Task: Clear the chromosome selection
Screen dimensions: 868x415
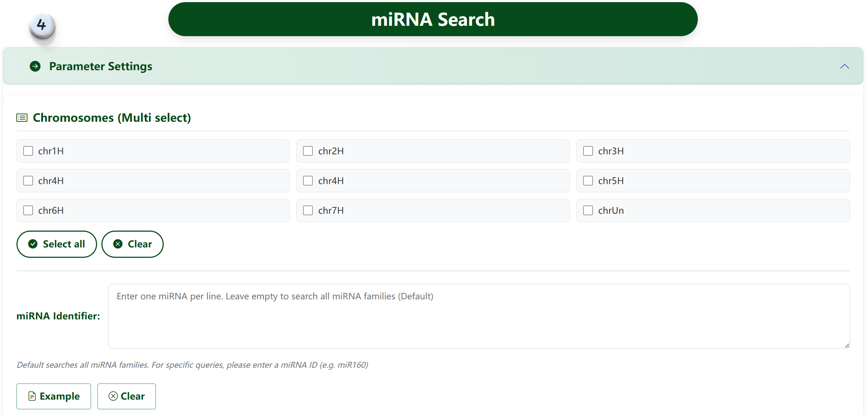Action: coord(133,244)
